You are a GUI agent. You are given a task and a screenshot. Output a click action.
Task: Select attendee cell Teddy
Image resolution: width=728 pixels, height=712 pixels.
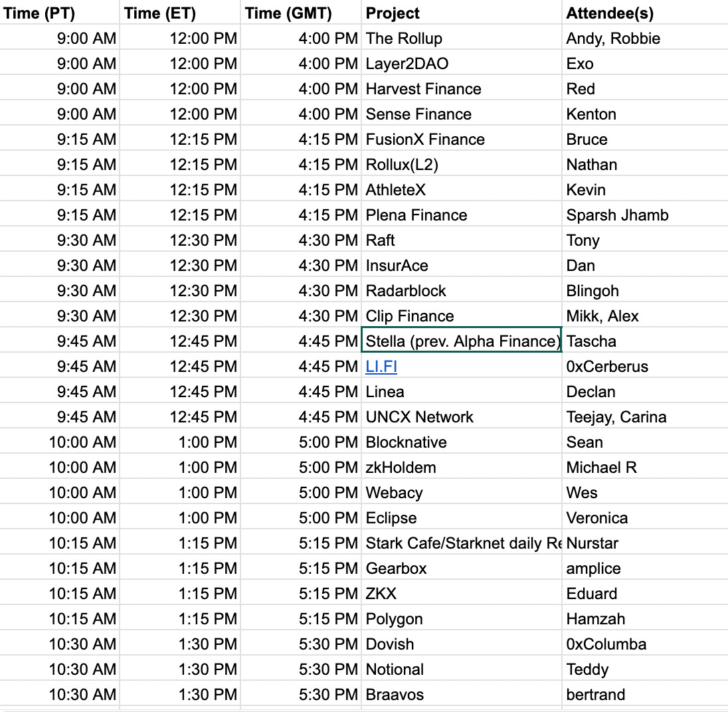pyautogui.click(x=646, y=669)
